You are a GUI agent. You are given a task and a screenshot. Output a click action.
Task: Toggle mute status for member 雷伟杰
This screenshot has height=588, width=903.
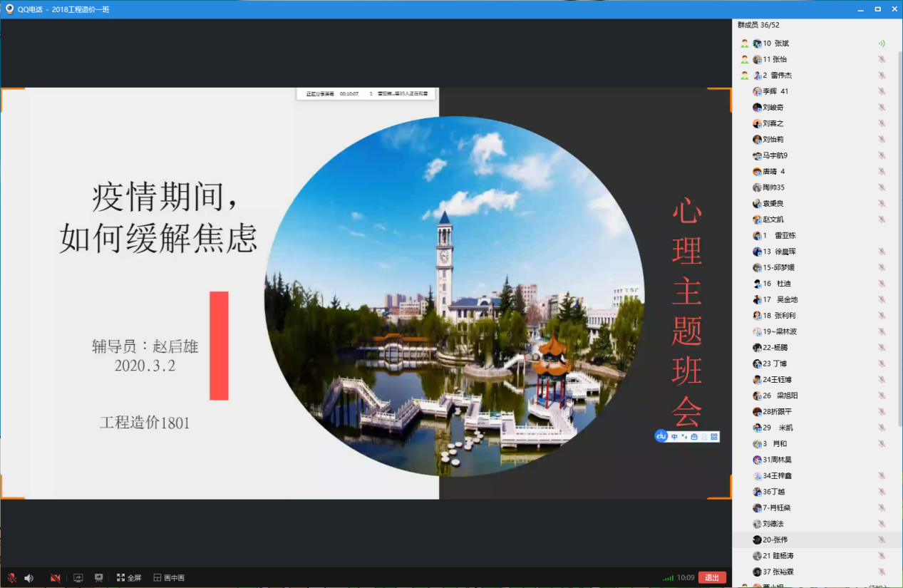[x=881, y=75]
